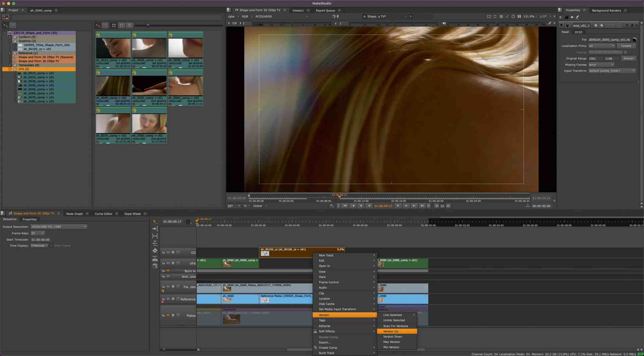
Task: Toggle visibility eye on the VFX track
Action: pyautogui.click(x=168, y=263)
